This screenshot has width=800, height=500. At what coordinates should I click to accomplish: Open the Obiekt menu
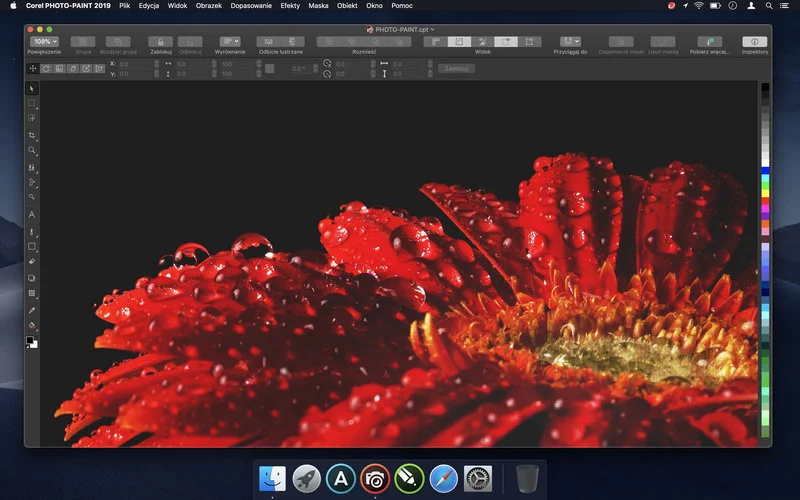[347, 6]
